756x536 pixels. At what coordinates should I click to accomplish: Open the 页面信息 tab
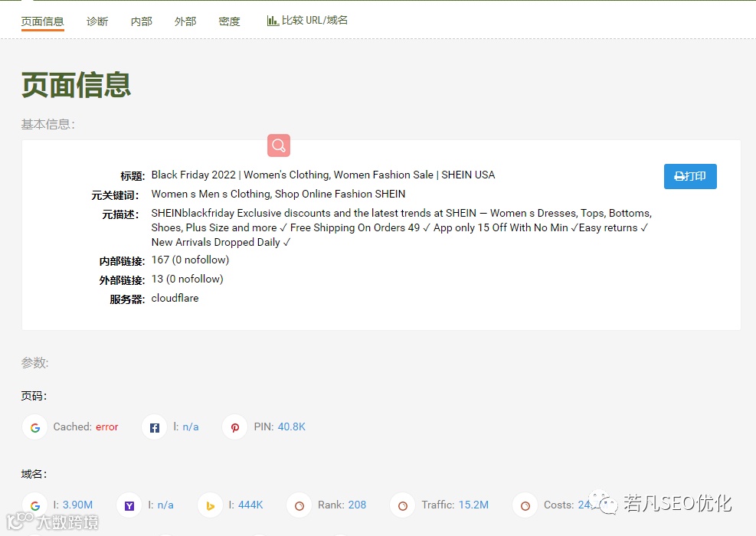click(42, 21)
